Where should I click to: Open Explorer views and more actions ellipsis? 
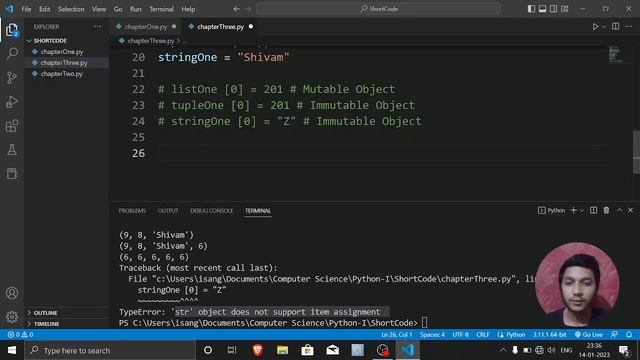coord(97,27)
